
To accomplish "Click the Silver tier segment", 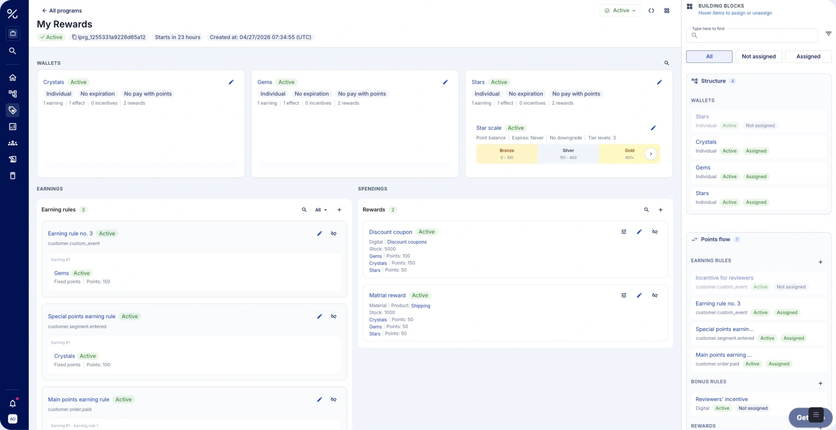I will click(568, 153).
